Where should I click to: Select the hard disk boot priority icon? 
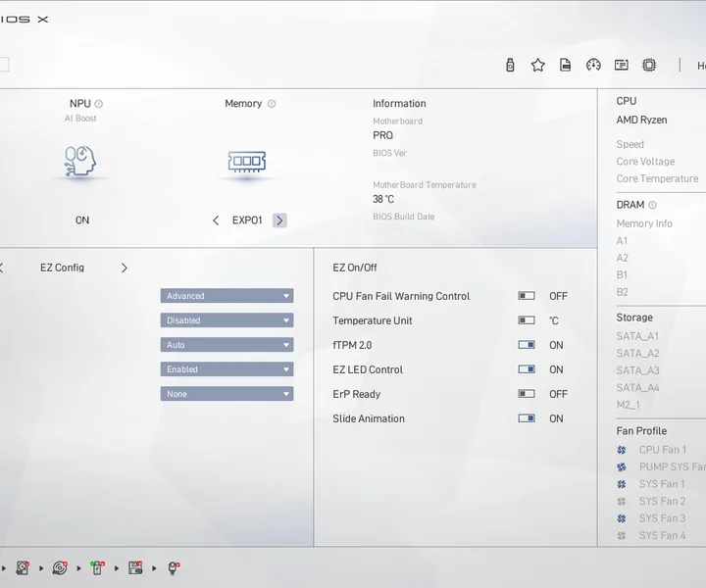[23, 567]
